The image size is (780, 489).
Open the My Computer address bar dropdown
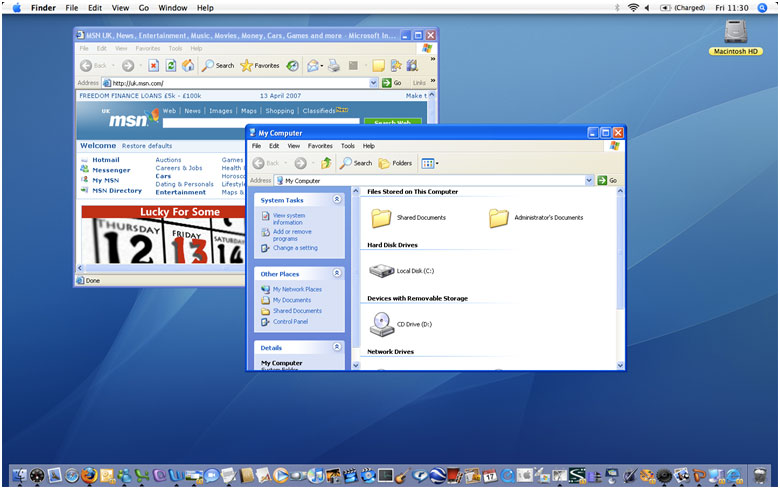click(589, 180)
